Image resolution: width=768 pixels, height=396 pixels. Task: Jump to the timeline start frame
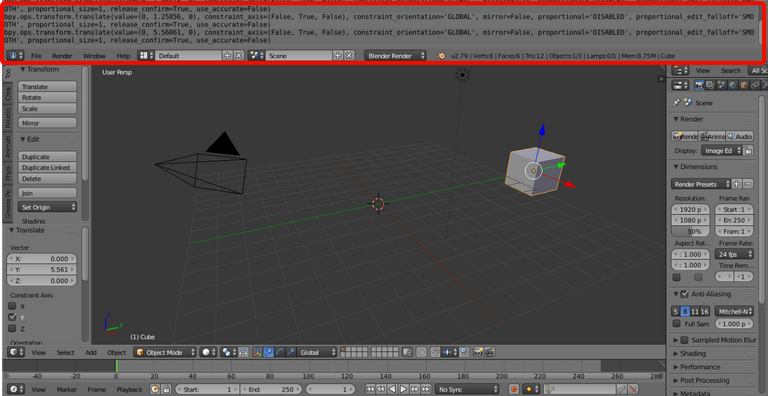tap(371, 389)
